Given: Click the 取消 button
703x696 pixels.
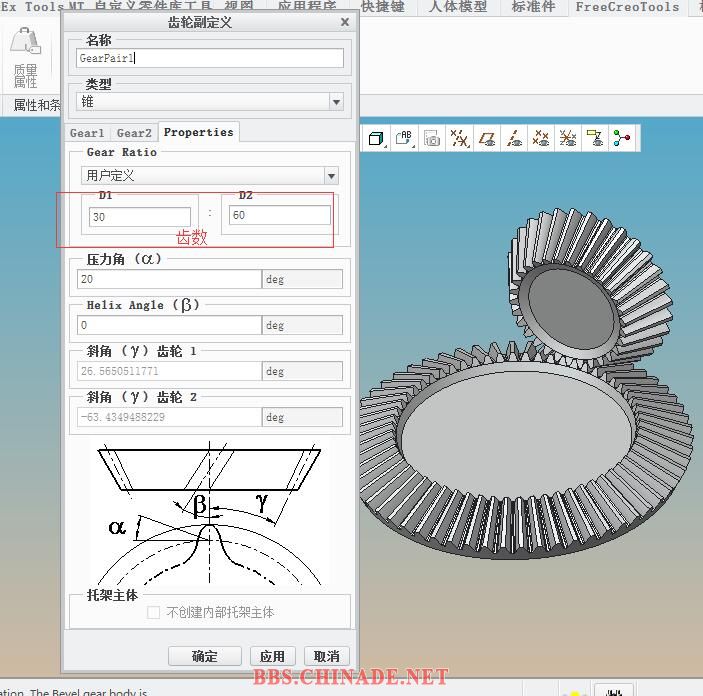Looking at the screenshot, I should tap(327, 656).
